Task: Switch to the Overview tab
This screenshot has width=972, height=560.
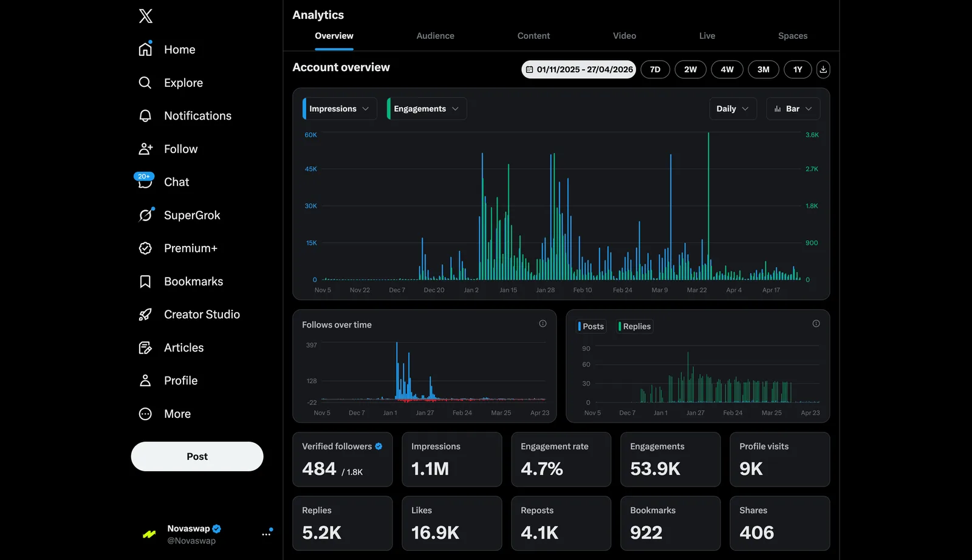Action: click(x=334, y=36)
